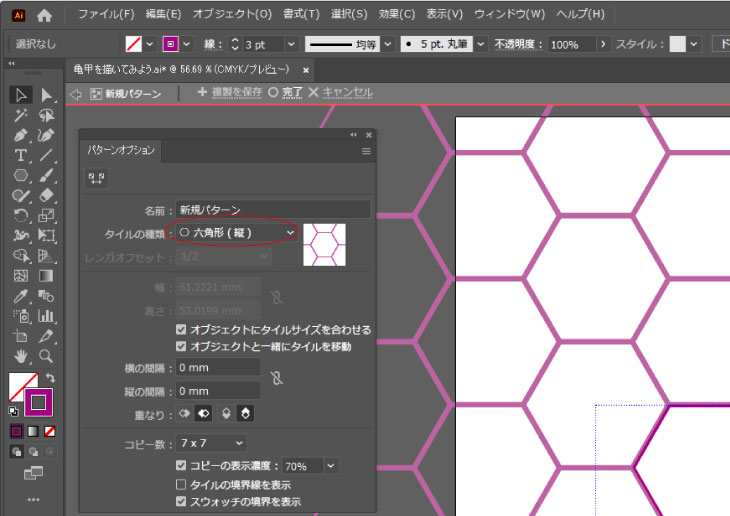Image resolution: width=730 pixels, height=516 pixels.
Task: Toggle オブジェクトにタイルサイズを合わせる checkbox
Action: tap(181, 329)
